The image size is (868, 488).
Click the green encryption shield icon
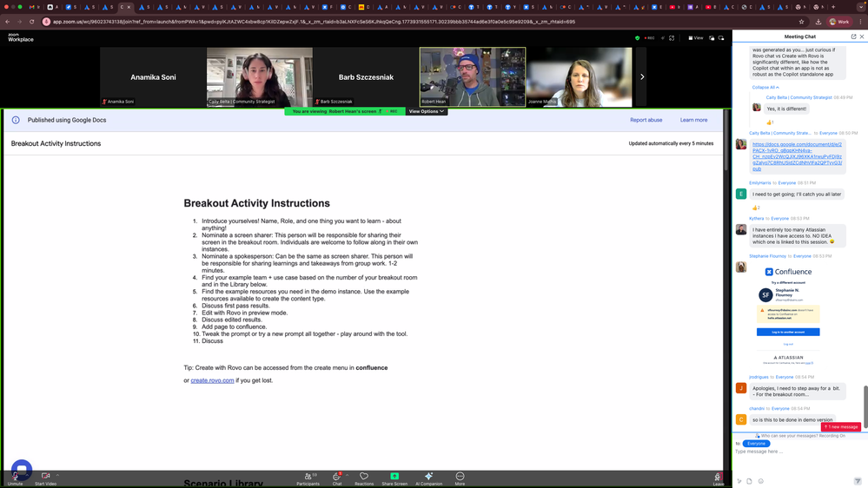point(637,38)
